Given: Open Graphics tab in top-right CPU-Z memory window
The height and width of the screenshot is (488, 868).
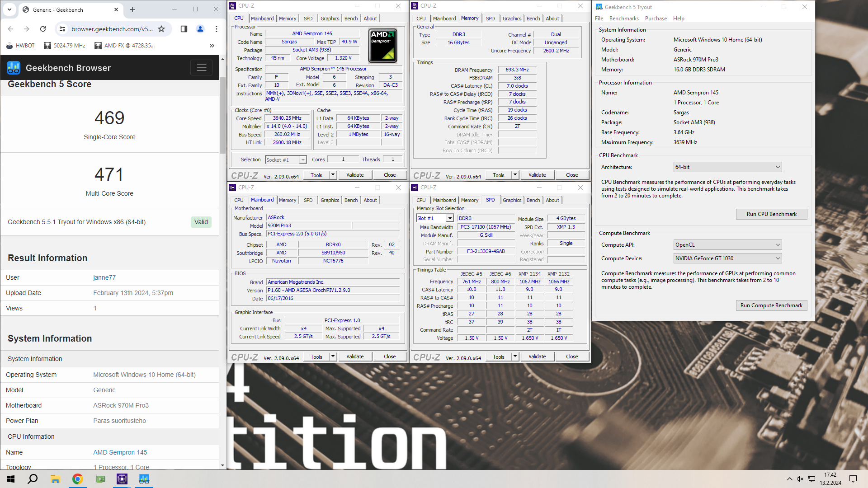Looking at the screenshot, I should click(x=512, y=19).
